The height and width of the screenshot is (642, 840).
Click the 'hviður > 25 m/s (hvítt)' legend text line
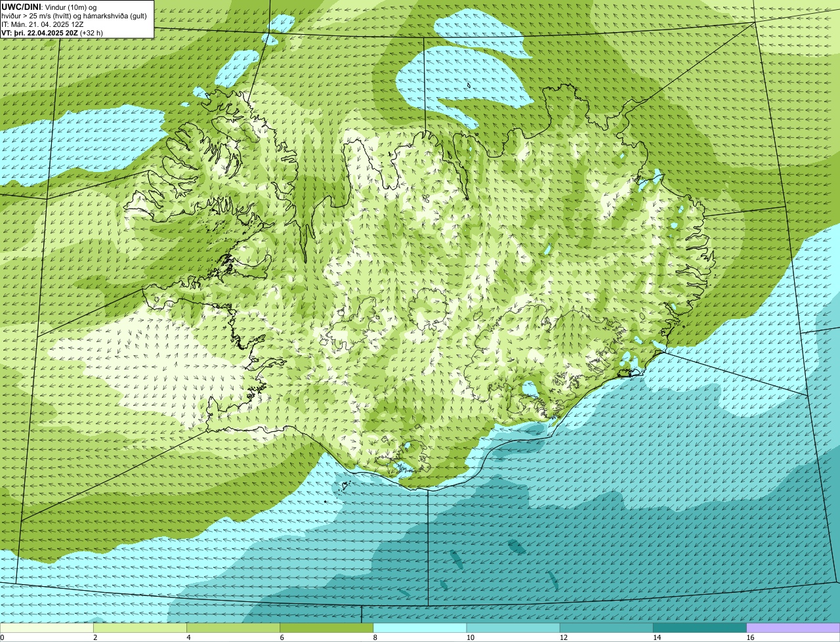(x=74, y=16)
